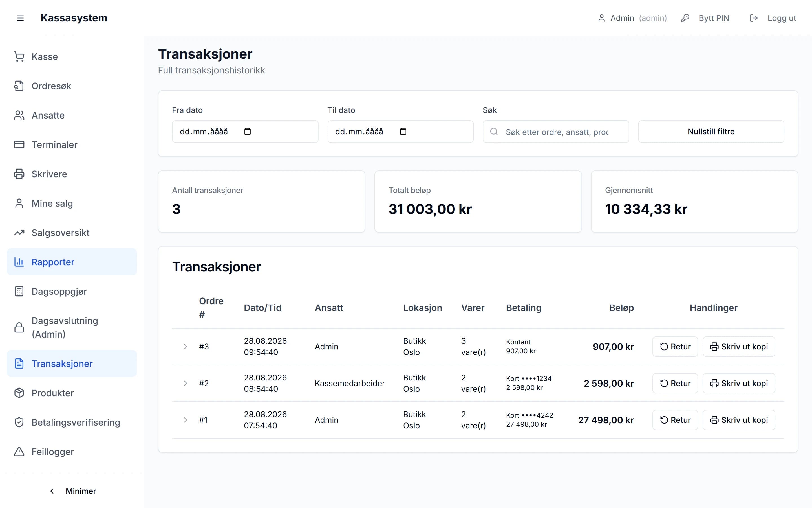This screenshot has height=508, width=812.
Task: Expand order #3 row details
Action: click(185, 346)
